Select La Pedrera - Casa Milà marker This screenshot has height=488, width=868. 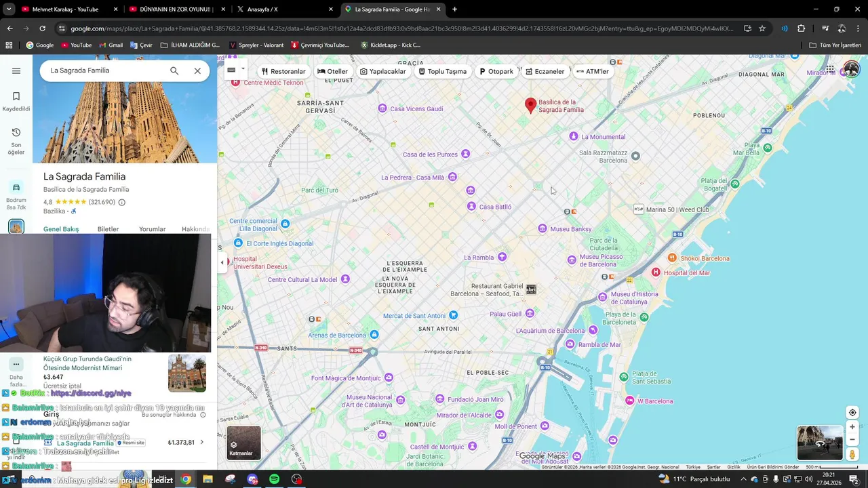click(452, 177)
